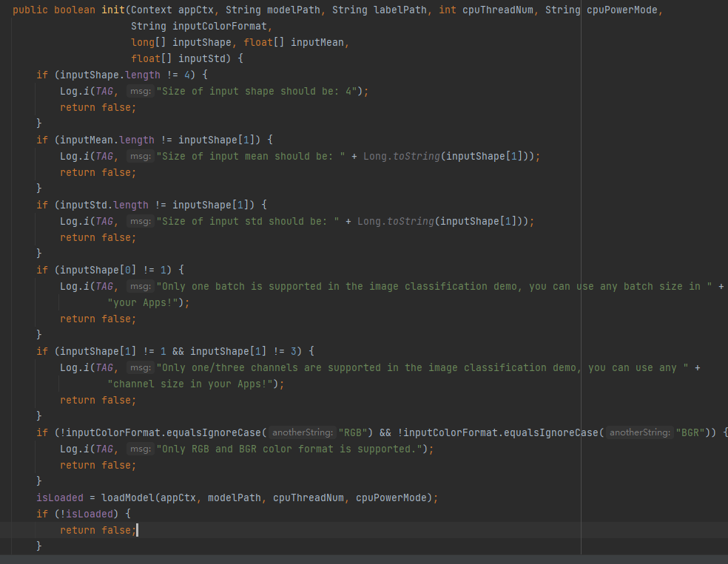
Task: Click inputShape[0] in the batch check condition
Action: coord(98,270)
